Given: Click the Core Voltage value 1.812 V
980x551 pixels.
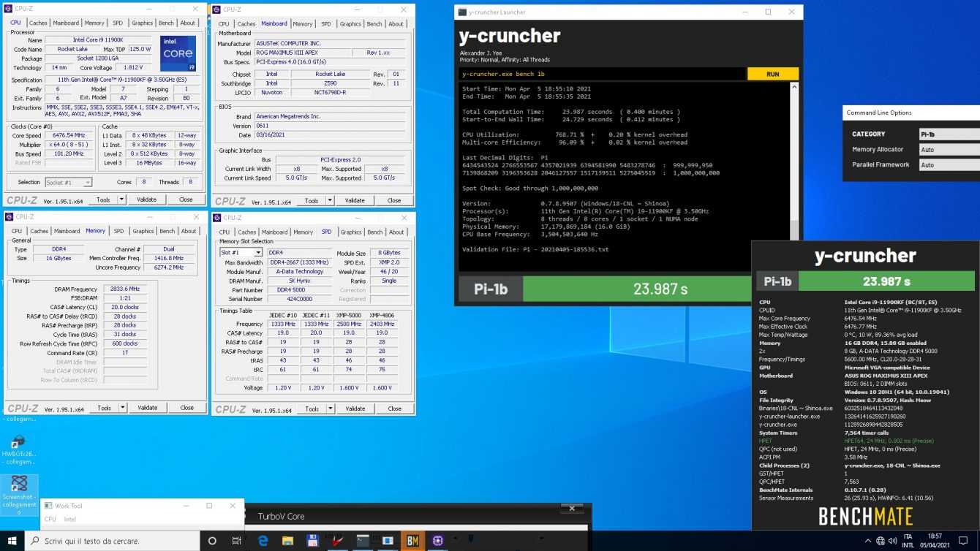Looking at the screenshot, I should (132, 68).
